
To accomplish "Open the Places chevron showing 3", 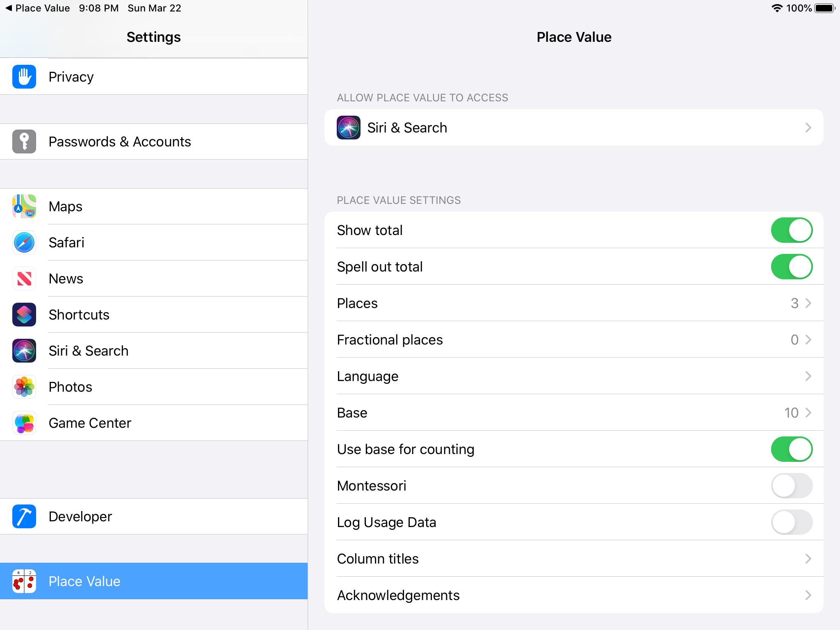I will click(x=808, y=303).
